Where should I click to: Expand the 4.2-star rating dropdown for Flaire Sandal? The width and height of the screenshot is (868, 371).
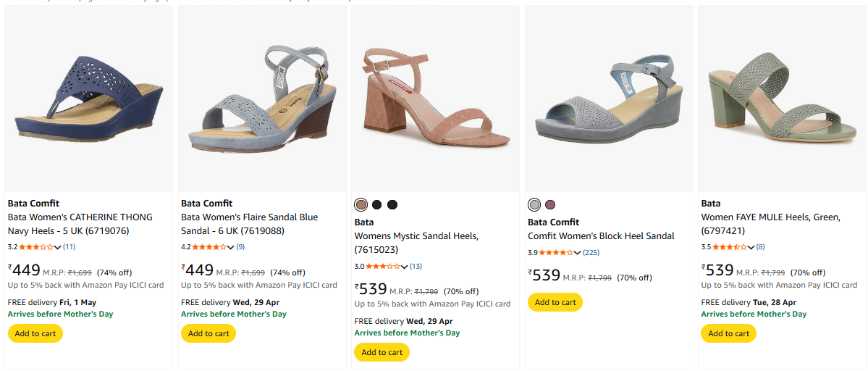[231, 247]
